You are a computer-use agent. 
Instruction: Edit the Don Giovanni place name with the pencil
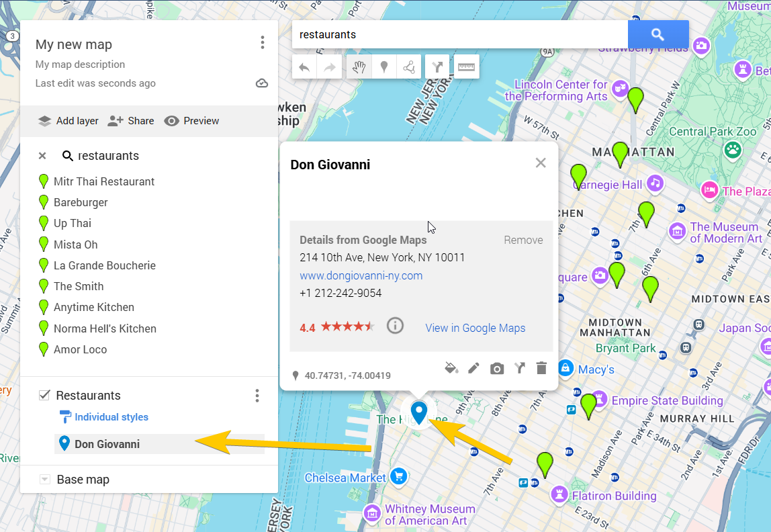coord(473,367)
